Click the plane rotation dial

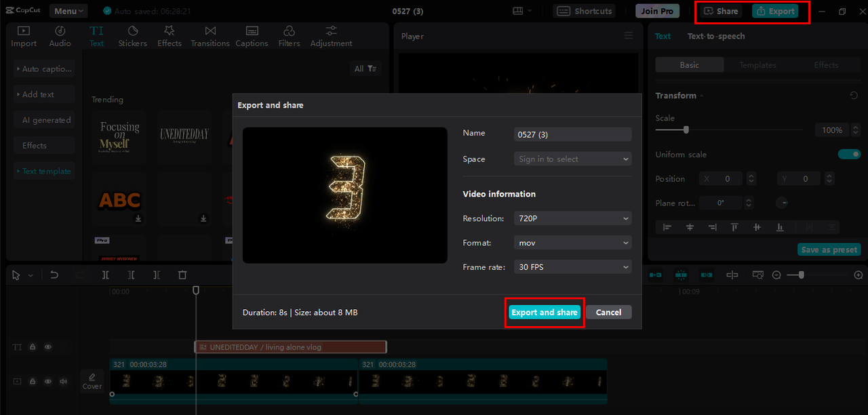pyautogui.click(x=781, y=202)
